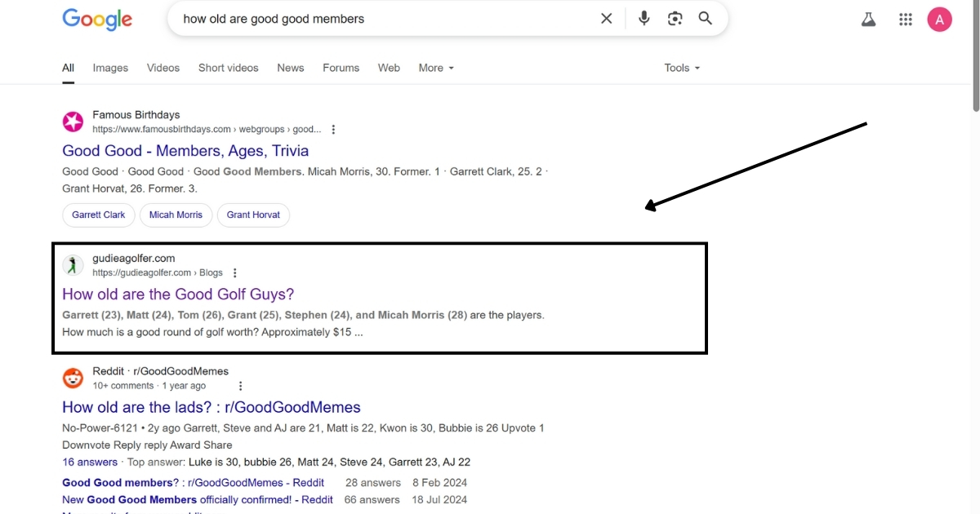Image resolution: width=980 pixels, height=514 pixels.
Task: Go to the Google logo homepage
Action: [x=97, y=19]
